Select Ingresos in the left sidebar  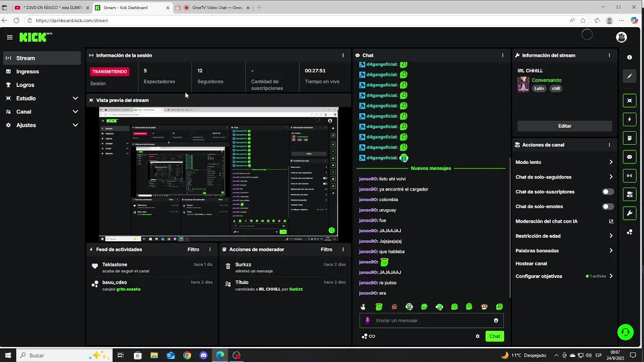(x=42, y=71)
